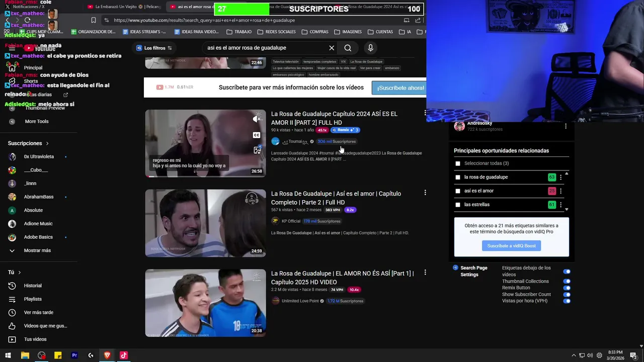Open the kebab menu for ASÍ ES EL AMOR II video

pyautogui.click(x=425, y=113)
